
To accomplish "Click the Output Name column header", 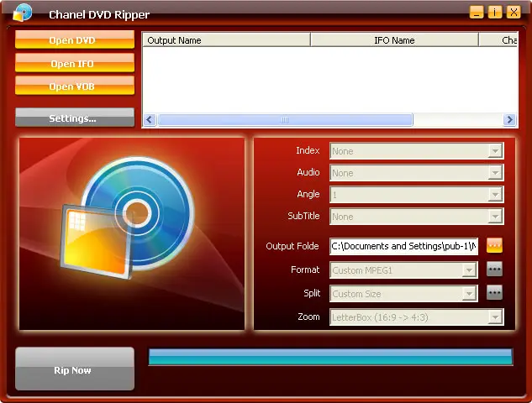I will click(x=226, y=40).
